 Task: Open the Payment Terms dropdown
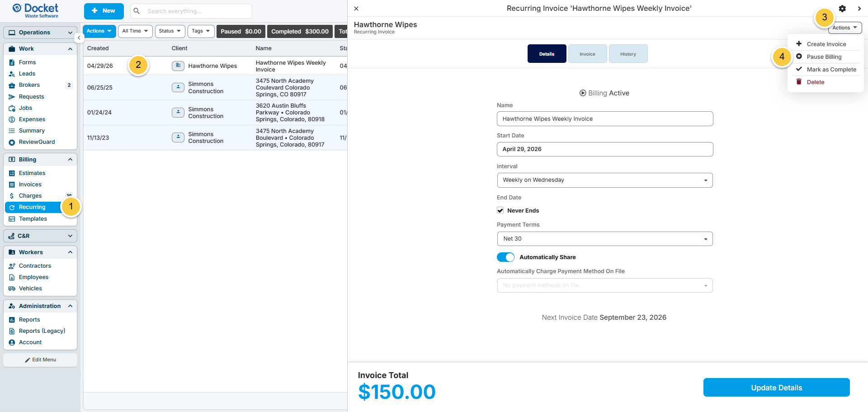(604, 239)
